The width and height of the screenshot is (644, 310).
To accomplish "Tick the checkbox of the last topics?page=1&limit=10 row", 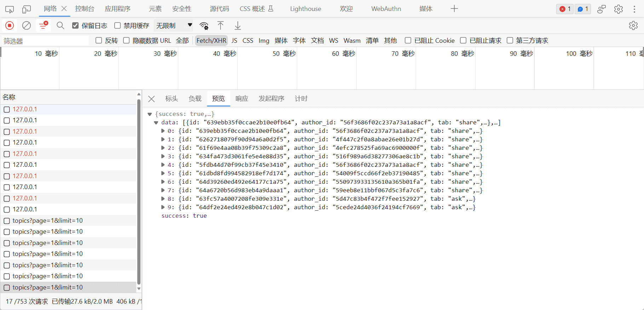I will point(7,288).
